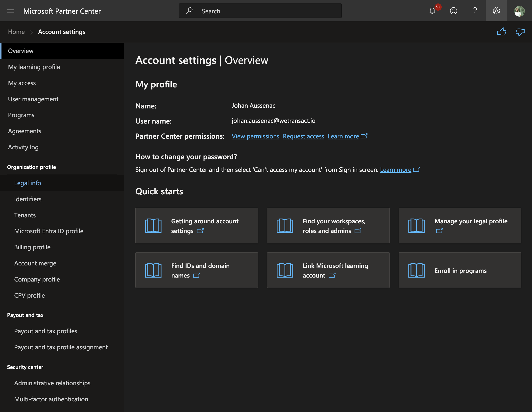The width and height of the screenshot is (532, 412).
Task: Select Legal info under Organization profile
Action: click(x=62, y=183)
